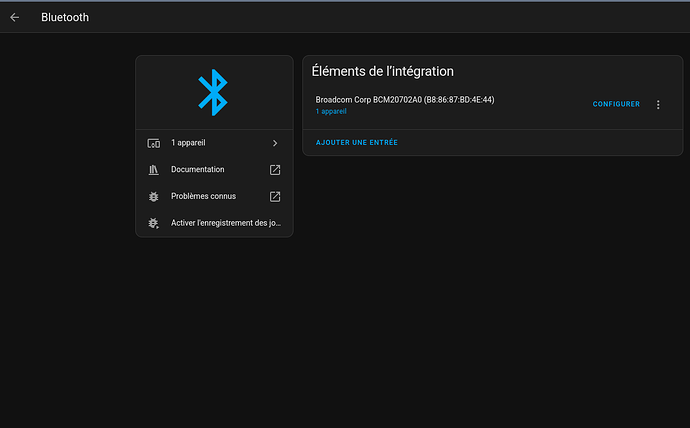Go back using the arrow icon
690x428 pixels.
(15, 17)
